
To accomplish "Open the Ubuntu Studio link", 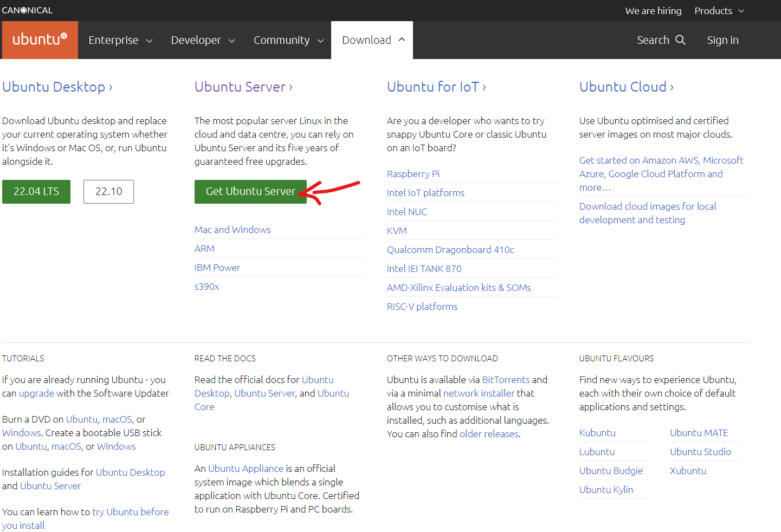I will tap(700, 452).
